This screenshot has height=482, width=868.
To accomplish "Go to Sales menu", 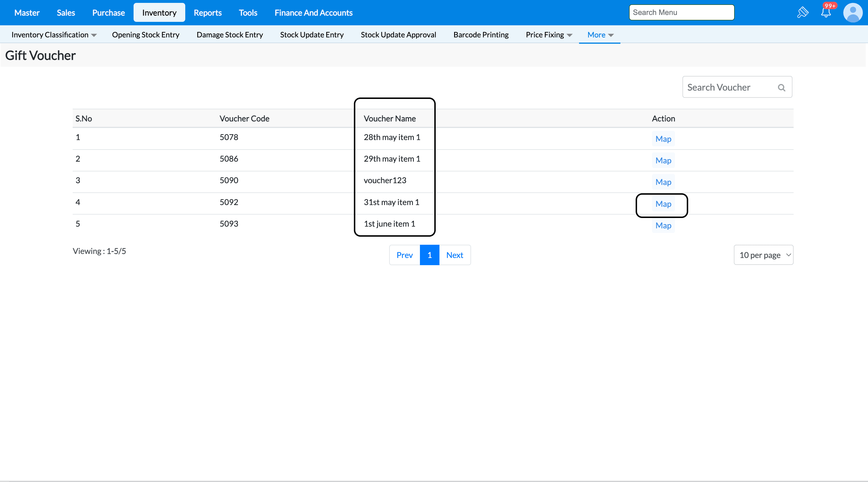I will pos(66,12).
